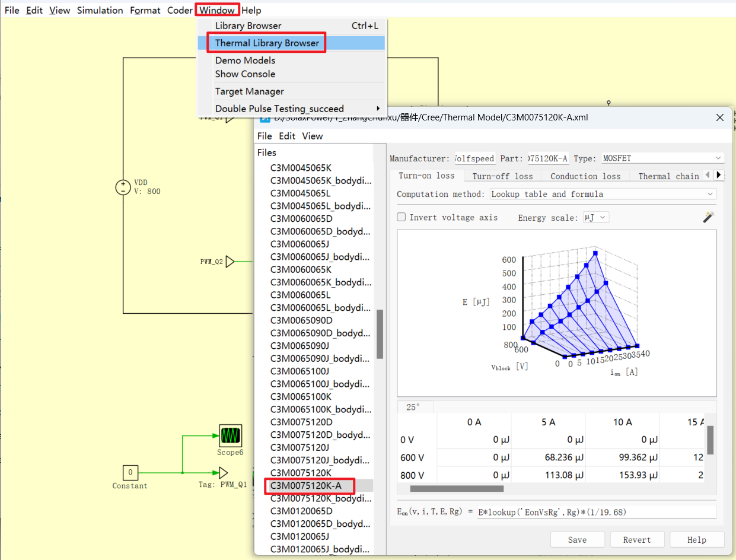Open the Turn-off loss tab
Image resolution: width=736 pixels, height=560 pixels.
[502, 176]
